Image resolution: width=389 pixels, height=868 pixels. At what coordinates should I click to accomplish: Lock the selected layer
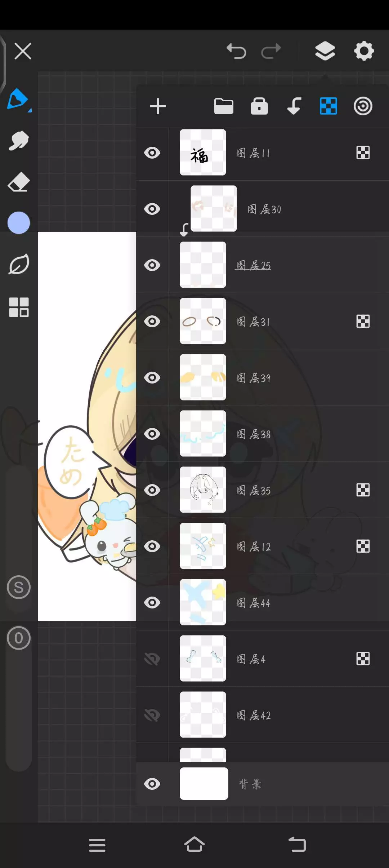tap(259, 106)
